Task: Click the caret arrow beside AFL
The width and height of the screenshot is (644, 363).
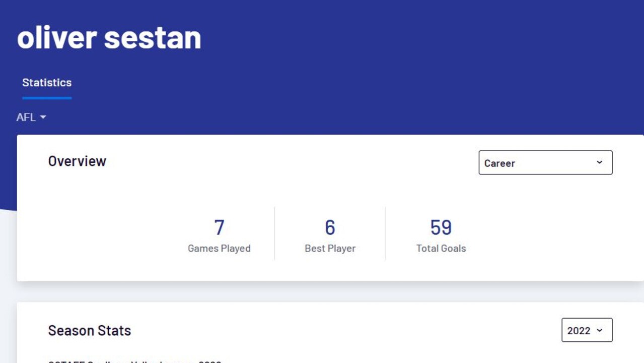Action: [x=43, y=117]
